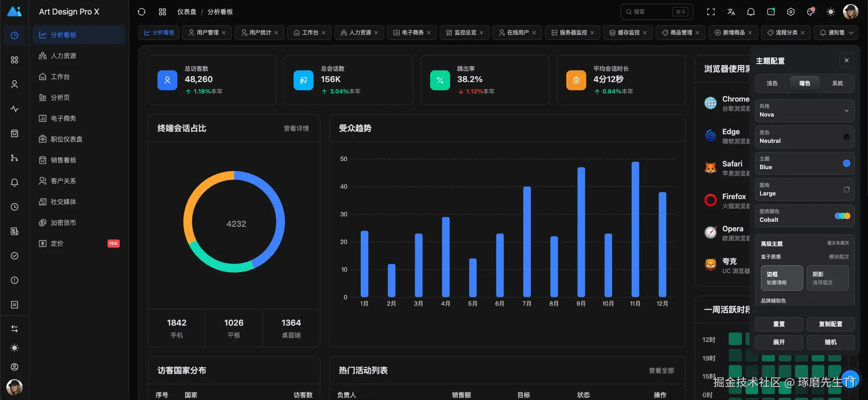Click the refresh icon in top bar
Screen dimensions: 868x400
(142, 12)
